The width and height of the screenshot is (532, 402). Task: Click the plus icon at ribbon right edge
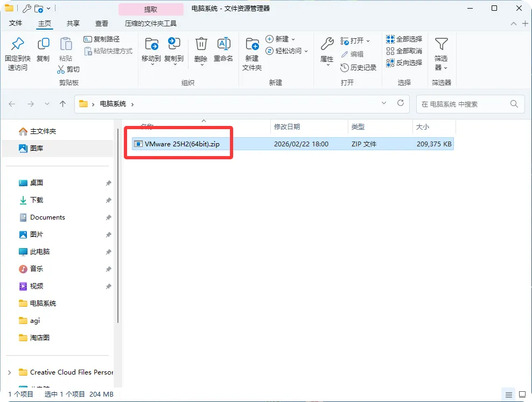(x=525, y=23)
